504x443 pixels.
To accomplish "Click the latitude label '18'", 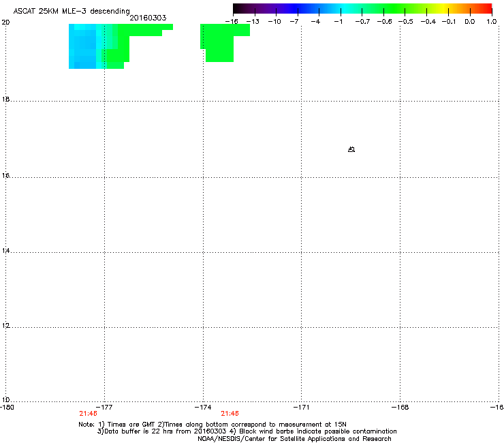I will (x=5, y=99).
